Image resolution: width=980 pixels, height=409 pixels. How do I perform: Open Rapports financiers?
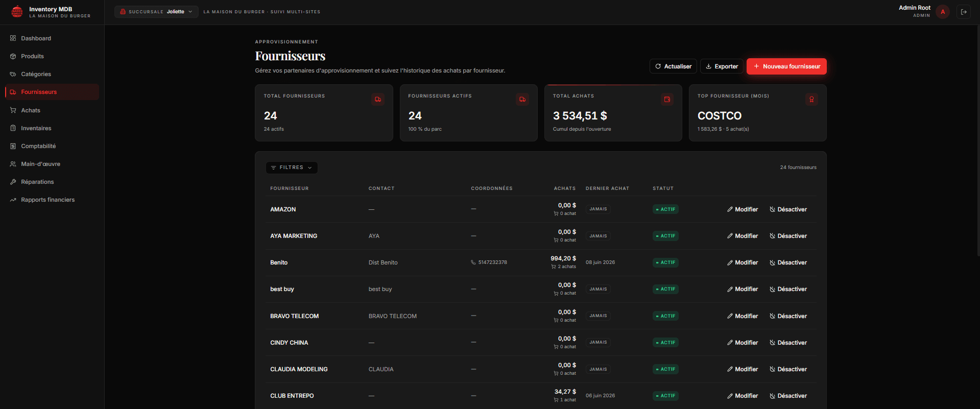coord(52,200)
